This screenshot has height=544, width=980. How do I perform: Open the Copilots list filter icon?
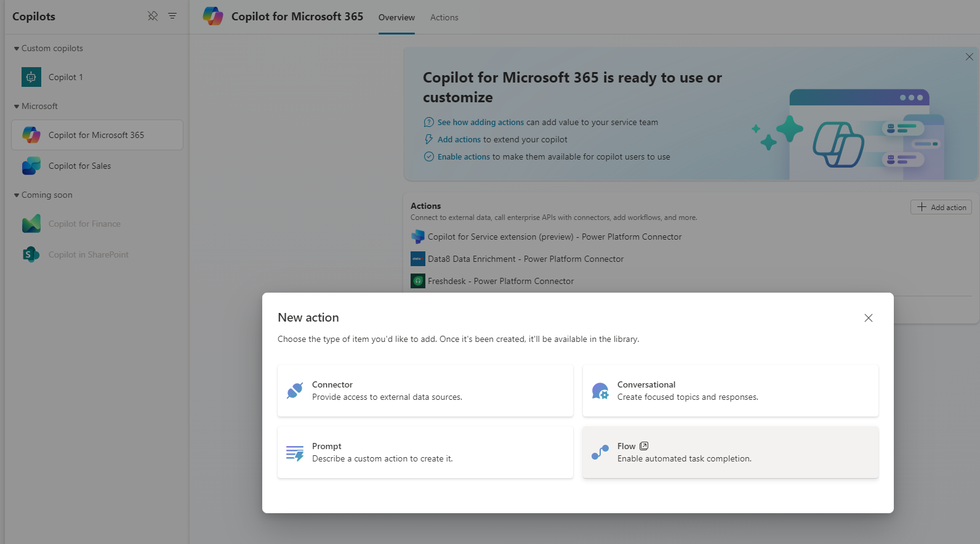[172, 16]
